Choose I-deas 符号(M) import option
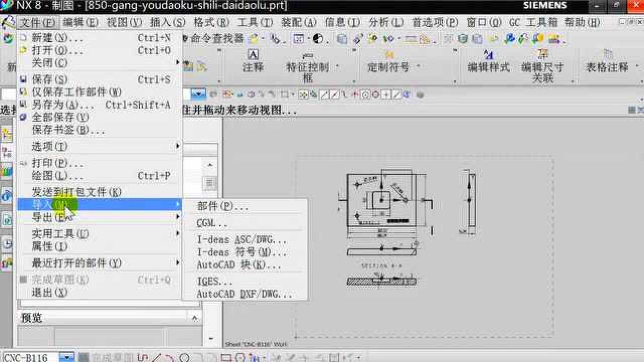This screenshot has width=644, height=362. pos(245,252)
